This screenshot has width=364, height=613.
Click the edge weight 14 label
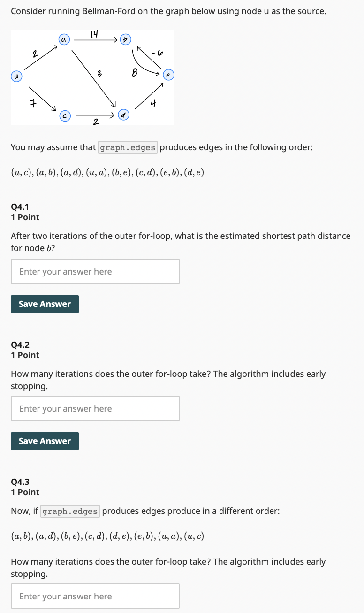click(x=94, y=33)
